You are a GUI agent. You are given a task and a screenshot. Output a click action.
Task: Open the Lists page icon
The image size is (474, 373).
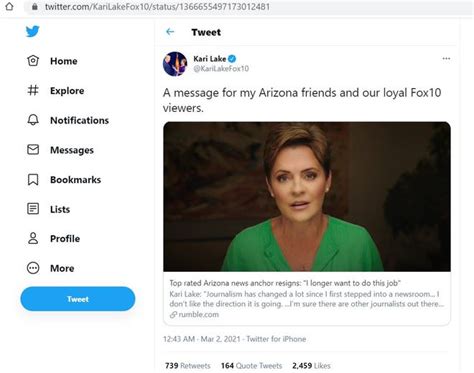click(33, 209)
